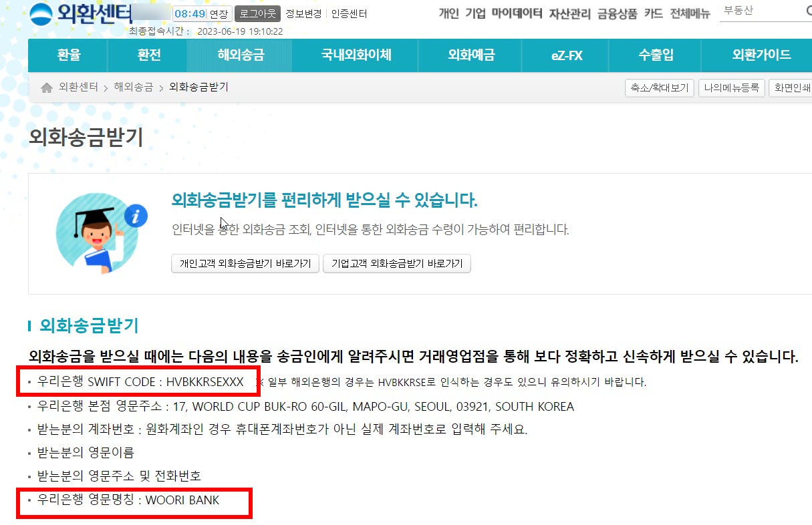Click the 축소/확대보기 button
The image size is (812, 525).
(x=659, y=87)
